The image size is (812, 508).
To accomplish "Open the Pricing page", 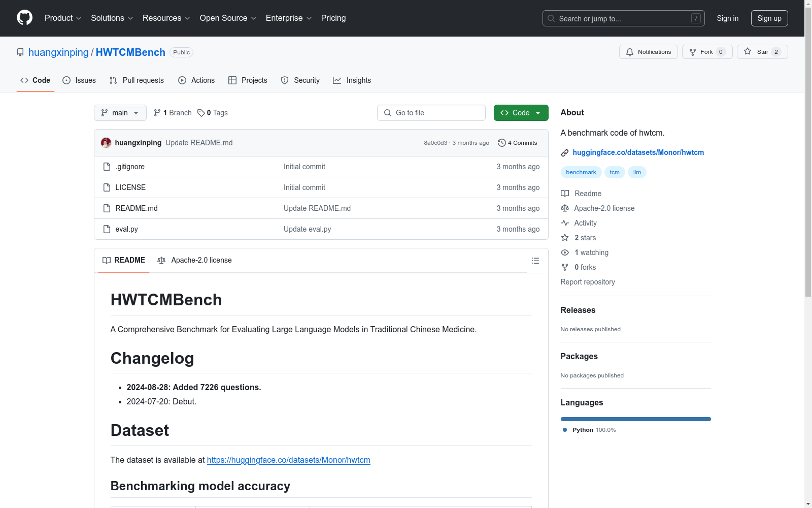I will tap(333, 18).
